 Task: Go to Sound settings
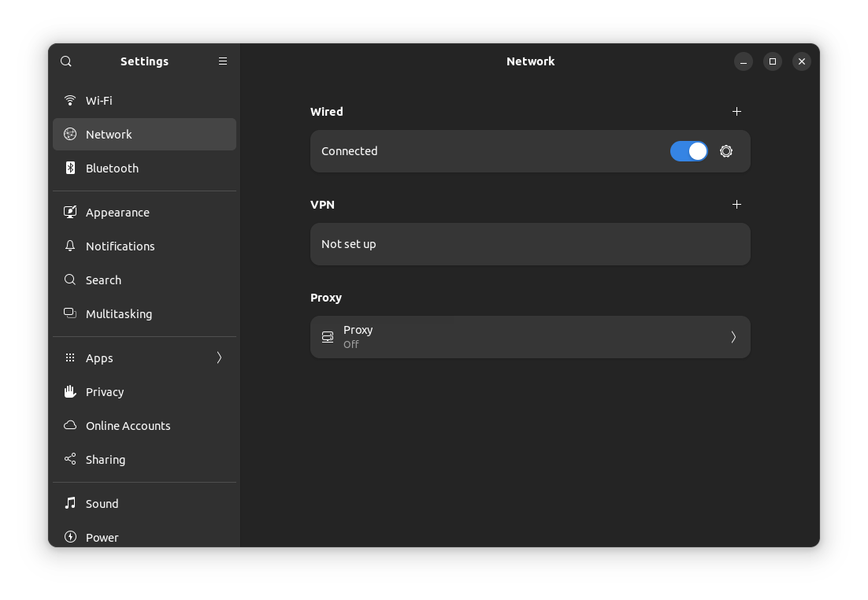[x=144, y=503]
